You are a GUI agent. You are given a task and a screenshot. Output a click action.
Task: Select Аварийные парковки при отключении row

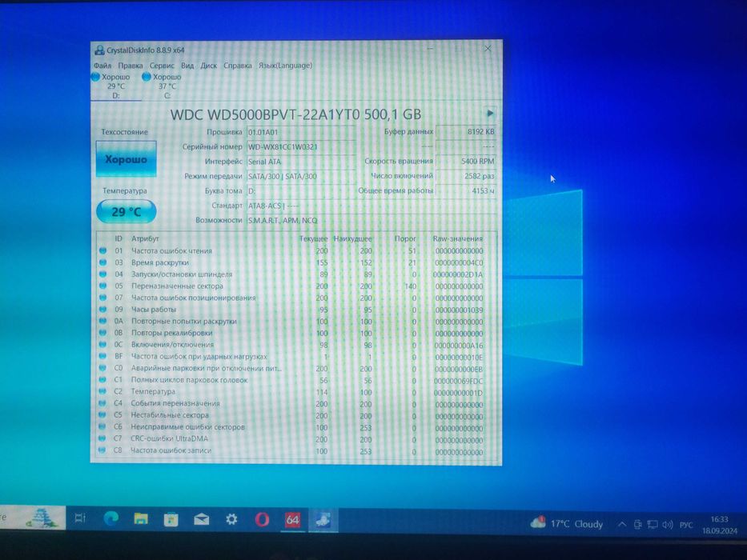295,368
